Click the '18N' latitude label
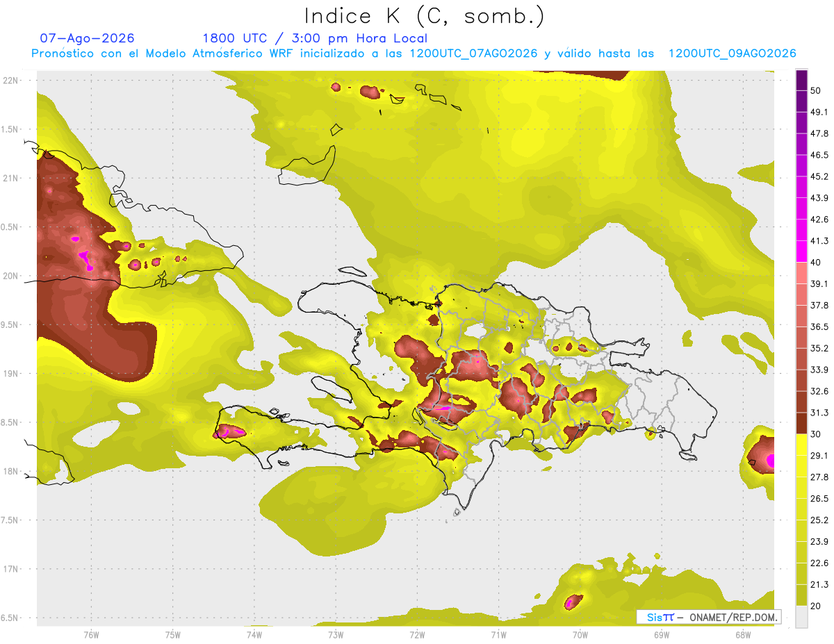Screen dimensions: 834x644 coord(10,472)
